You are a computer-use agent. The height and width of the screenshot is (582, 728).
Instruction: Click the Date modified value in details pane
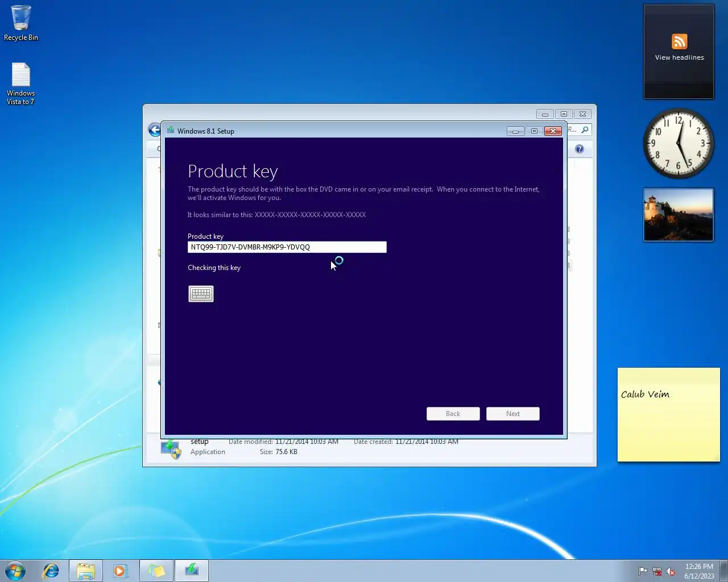307,442
